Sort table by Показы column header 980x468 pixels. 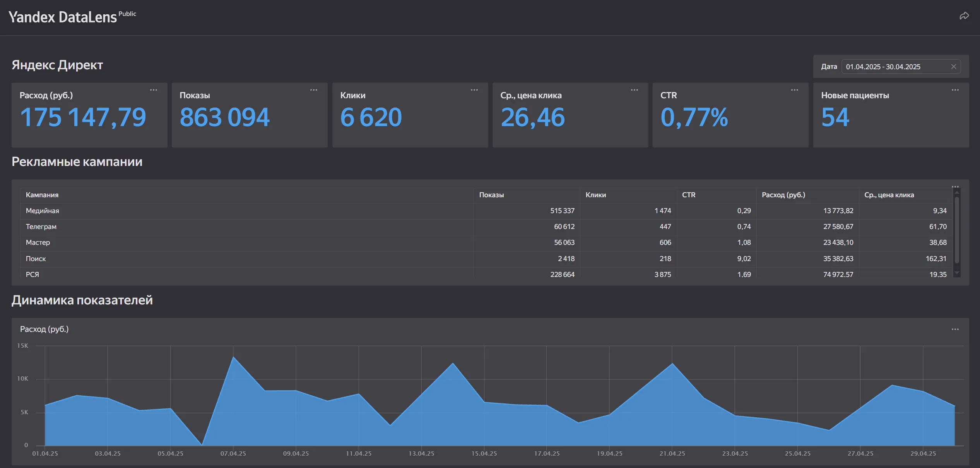tap(491, 195)
